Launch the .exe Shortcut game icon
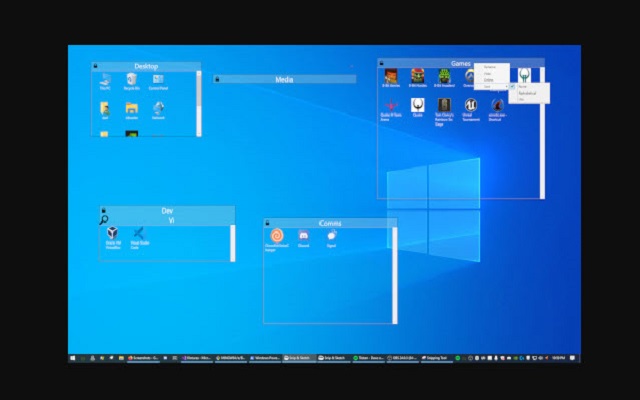Screen dimensions: 640x400 coord(497,109)
